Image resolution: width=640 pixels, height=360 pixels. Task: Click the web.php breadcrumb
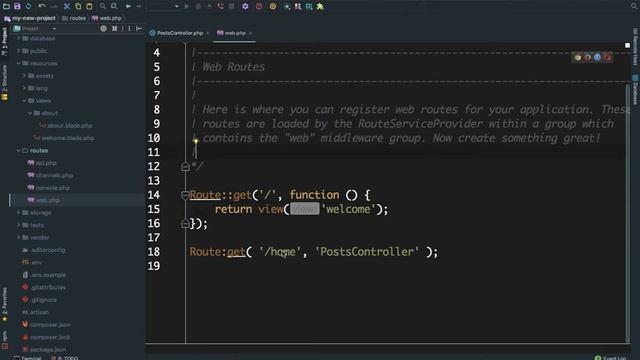coord(107,18)
